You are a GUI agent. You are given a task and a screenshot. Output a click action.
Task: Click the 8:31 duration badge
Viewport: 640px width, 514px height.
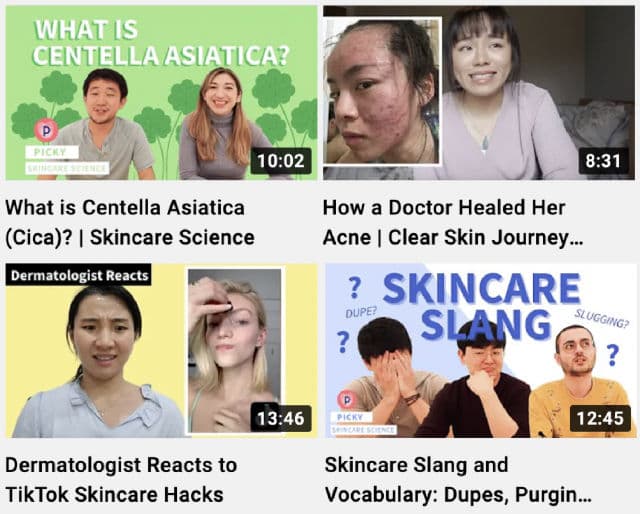tap(603, 161)
